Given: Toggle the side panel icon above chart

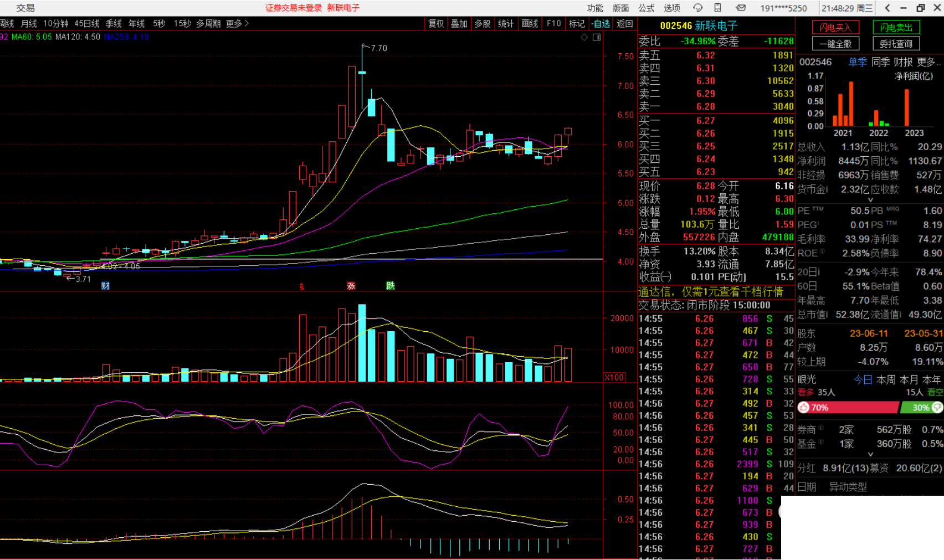Looking at the screenshot, I should coord(597,37).
